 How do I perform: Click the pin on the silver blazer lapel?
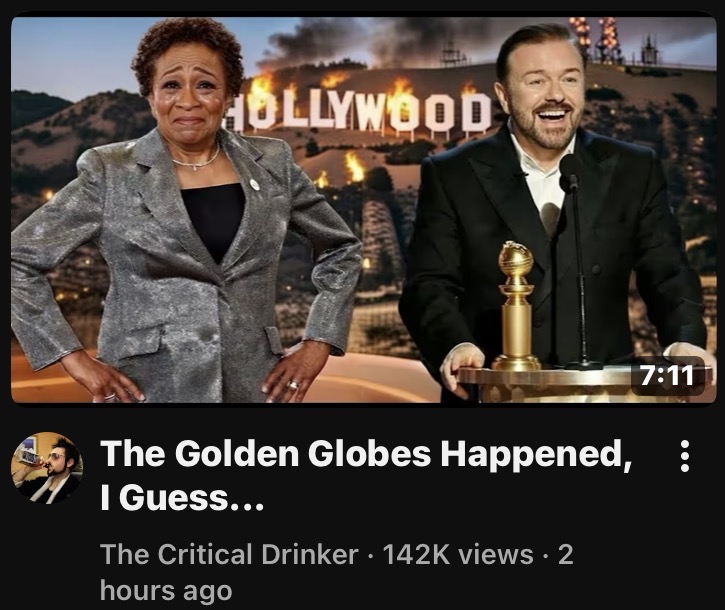coord(254,185)
